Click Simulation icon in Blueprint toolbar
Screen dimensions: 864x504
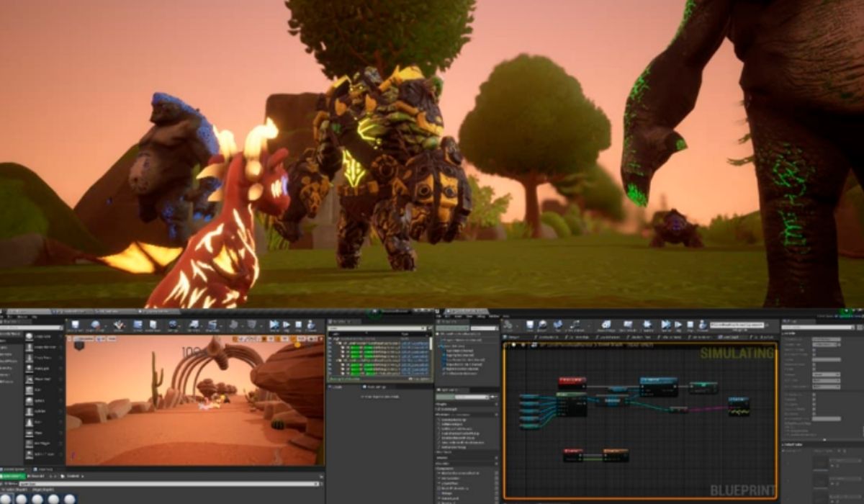coord(647,325)
